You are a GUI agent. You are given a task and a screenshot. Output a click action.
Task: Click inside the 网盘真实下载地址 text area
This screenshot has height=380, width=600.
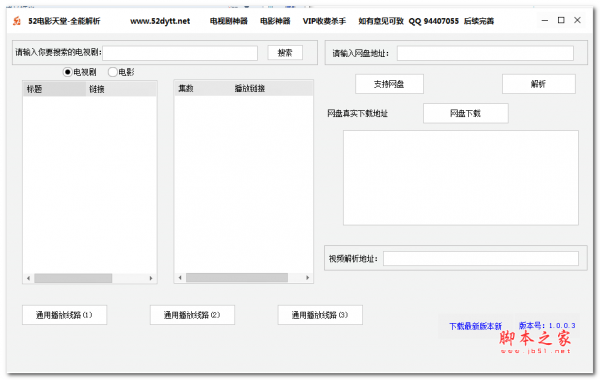(x=461, y=178)
